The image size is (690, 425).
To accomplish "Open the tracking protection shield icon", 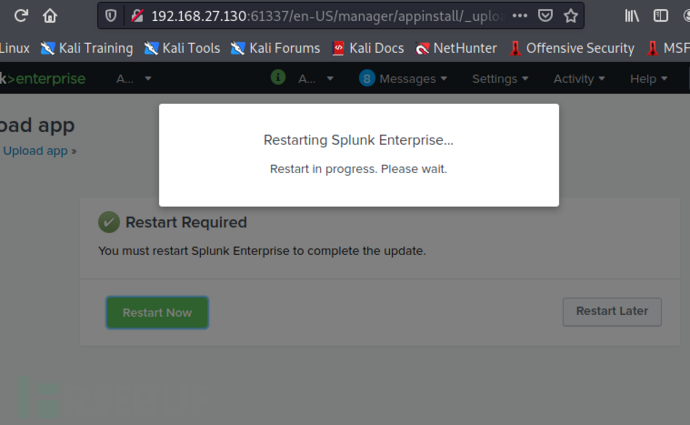I will click(111, 16).
